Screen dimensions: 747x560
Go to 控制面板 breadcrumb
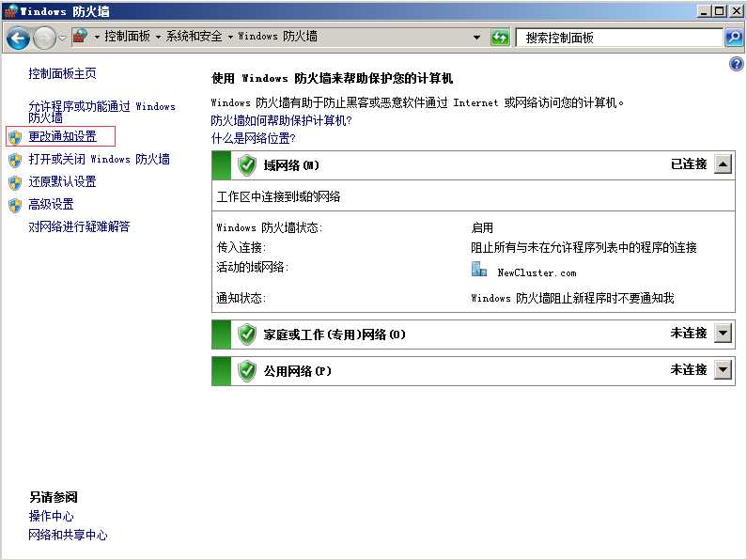coord(127,37)
